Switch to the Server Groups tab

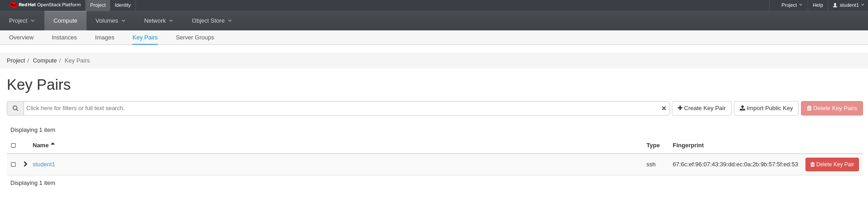click(x=195, y=38)
